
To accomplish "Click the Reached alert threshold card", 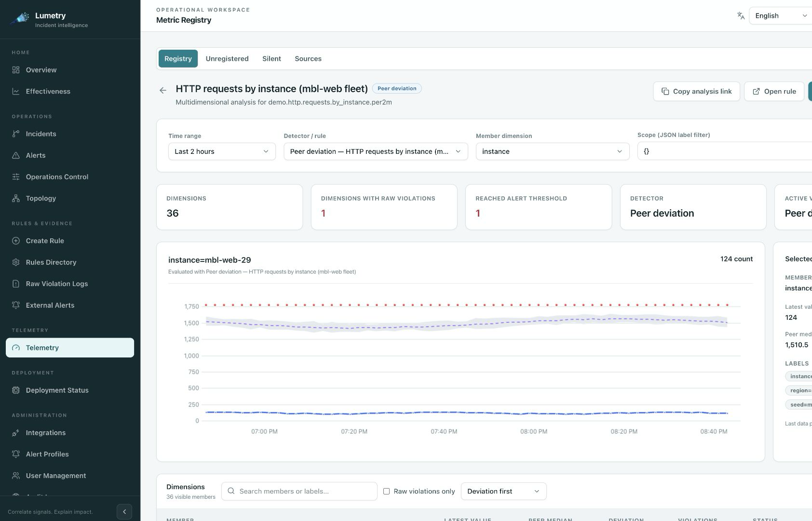I will 539,207.
